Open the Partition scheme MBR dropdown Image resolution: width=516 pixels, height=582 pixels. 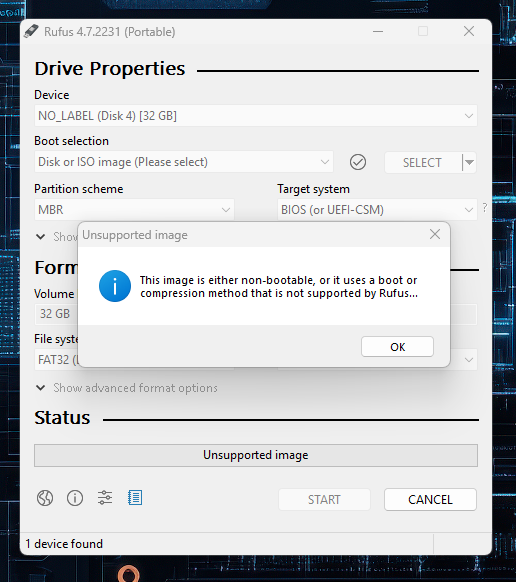pos(134,210)
